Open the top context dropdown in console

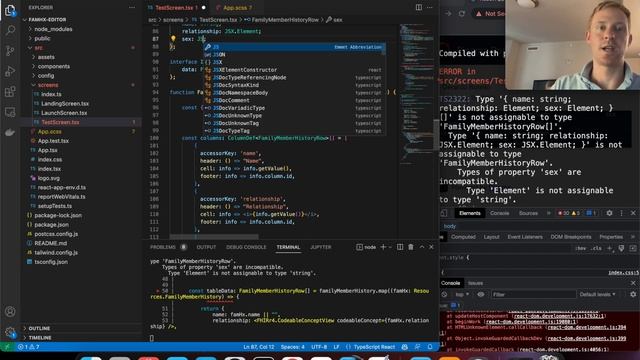coord(462,294)
